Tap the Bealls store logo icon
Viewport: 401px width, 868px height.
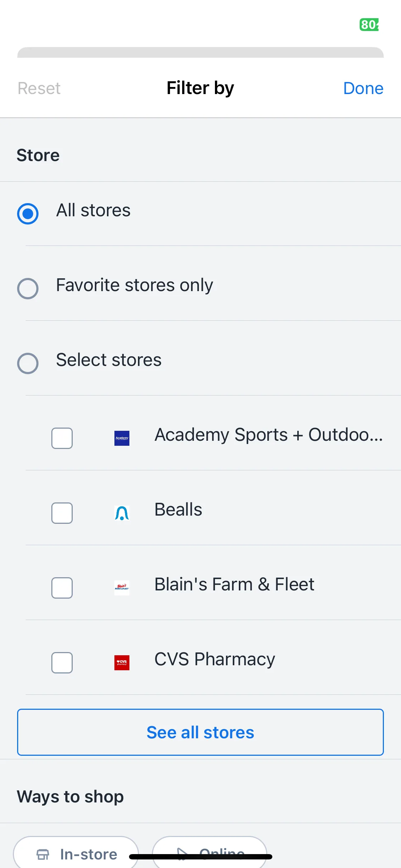tap(122, 513)
